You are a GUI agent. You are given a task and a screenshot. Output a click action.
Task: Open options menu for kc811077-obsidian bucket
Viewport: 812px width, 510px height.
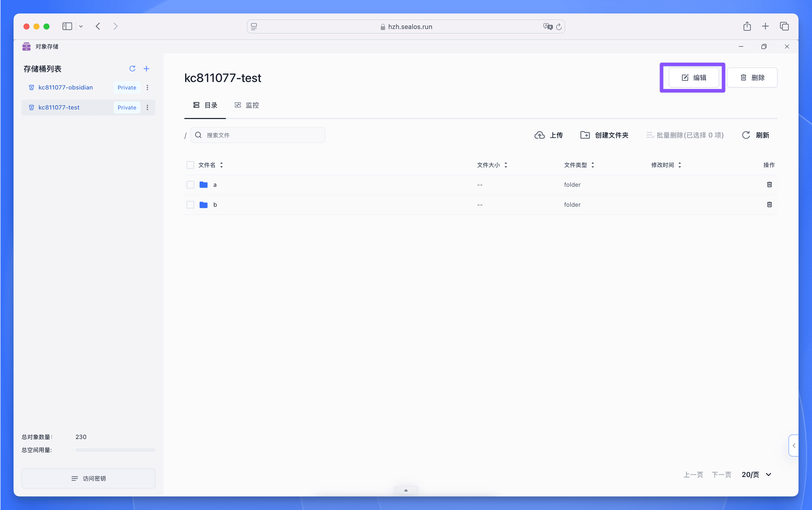(147, 88)
